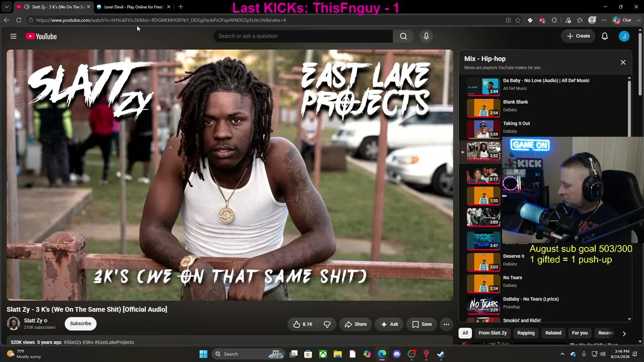Mute the Slatt Zy tab audio
This screenshot has width=644, height=362.
(x=26, y=7)
